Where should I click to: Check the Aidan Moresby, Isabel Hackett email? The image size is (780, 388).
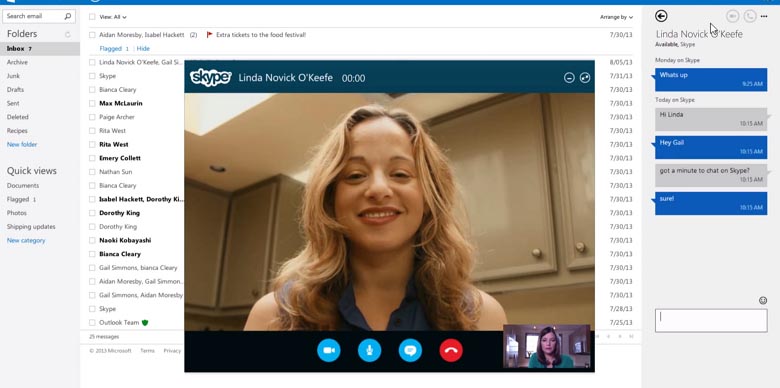point(92,35)
